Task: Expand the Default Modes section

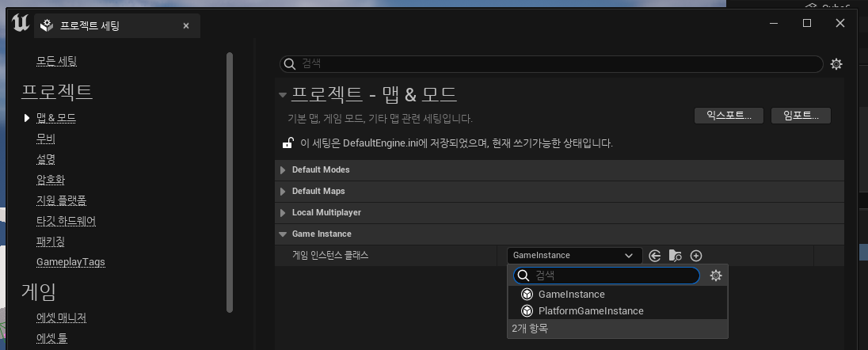Action: pos(283,170)
